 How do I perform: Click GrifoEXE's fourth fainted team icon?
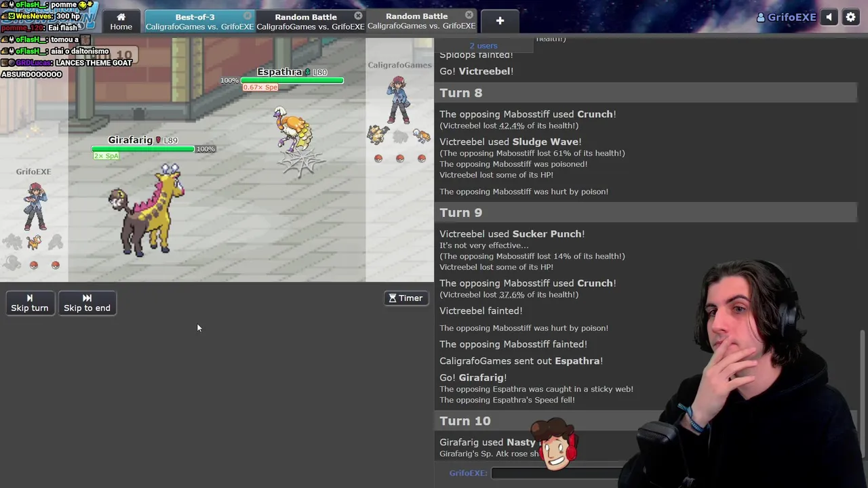click(x=12, y=264)
